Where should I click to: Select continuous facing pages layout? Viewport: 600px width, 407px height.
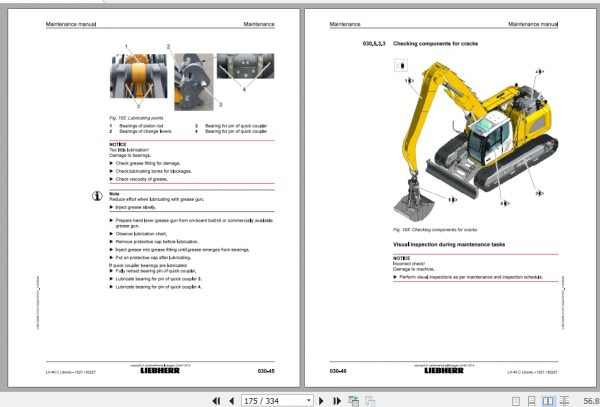pos(564,401)
